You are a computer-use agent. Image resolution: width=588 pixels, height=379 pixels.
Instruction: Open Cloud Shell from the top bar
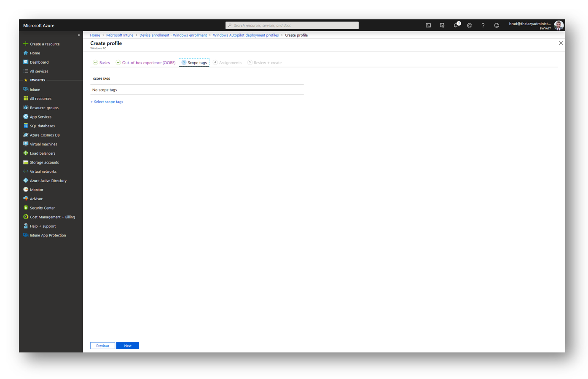pos(428,25)
